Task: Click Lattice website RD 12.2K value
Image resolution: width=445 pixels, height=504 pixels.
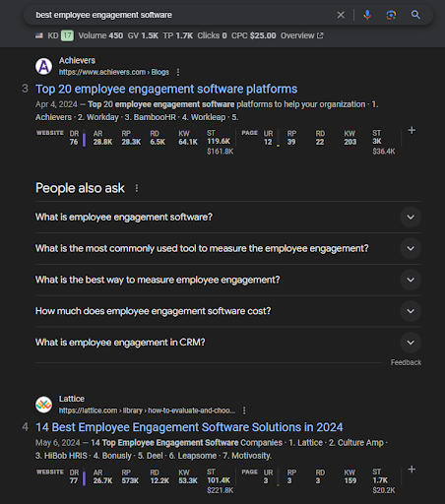Action: pos(159,480)
